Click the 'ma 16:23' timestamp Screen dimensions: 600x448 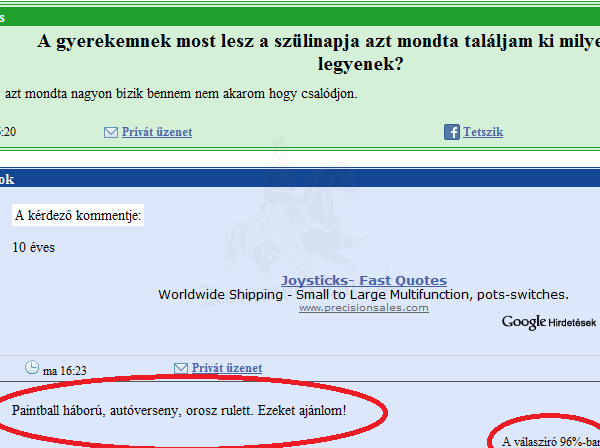65,371
